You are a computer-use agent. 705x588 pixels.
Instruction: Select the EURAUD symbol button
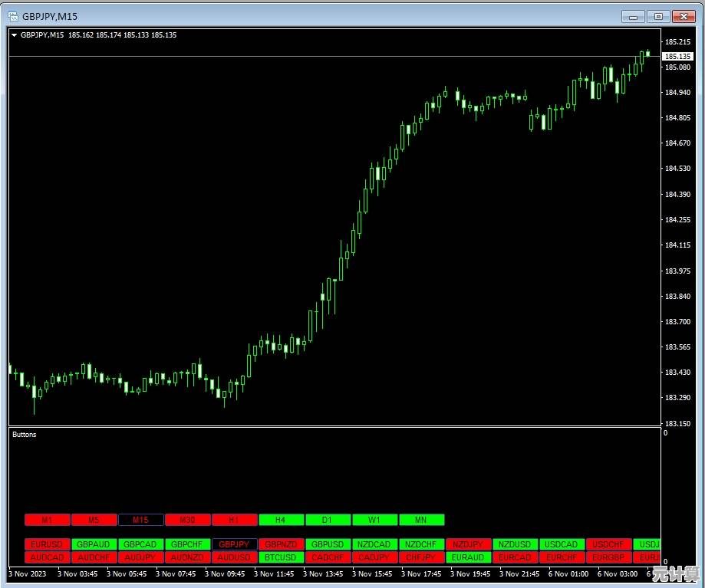pyautogui.click(x=468, y=557)
